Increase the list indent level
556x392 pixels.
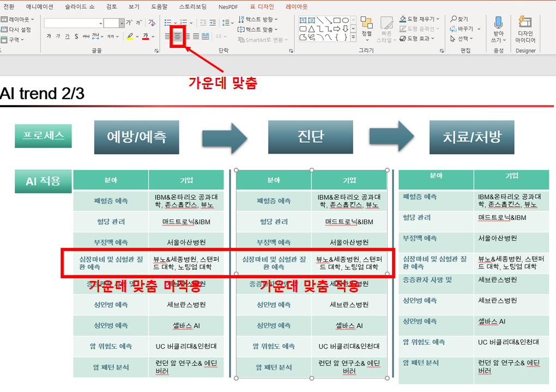tap(213, 23)
